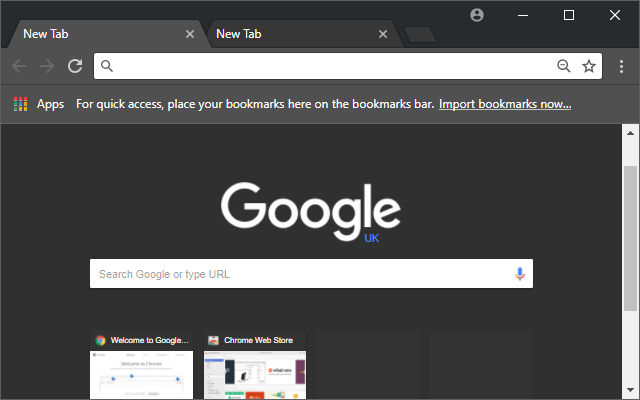Click Import bookmarks now link

click(x=505, y=104)
